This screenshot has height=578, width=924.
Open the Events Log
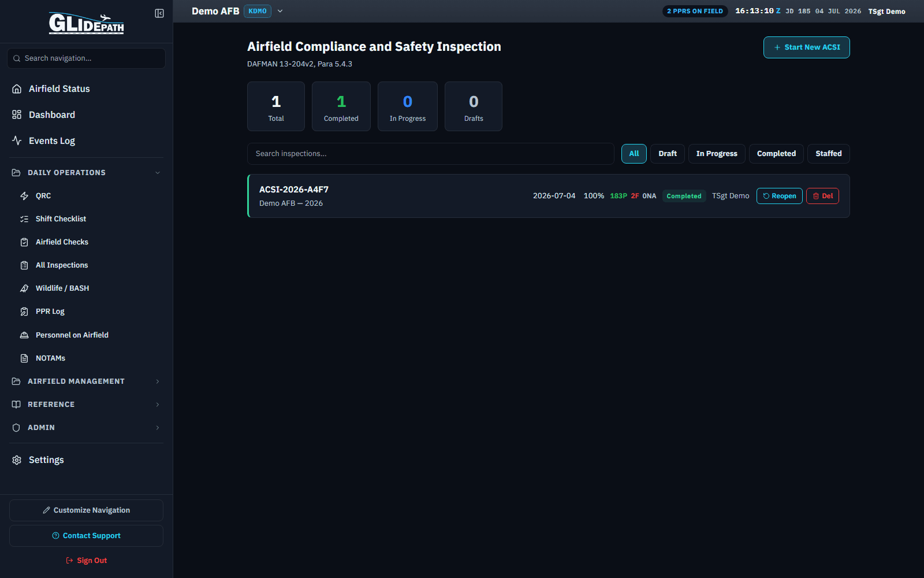pyautogui.click(x=86, y=140)
